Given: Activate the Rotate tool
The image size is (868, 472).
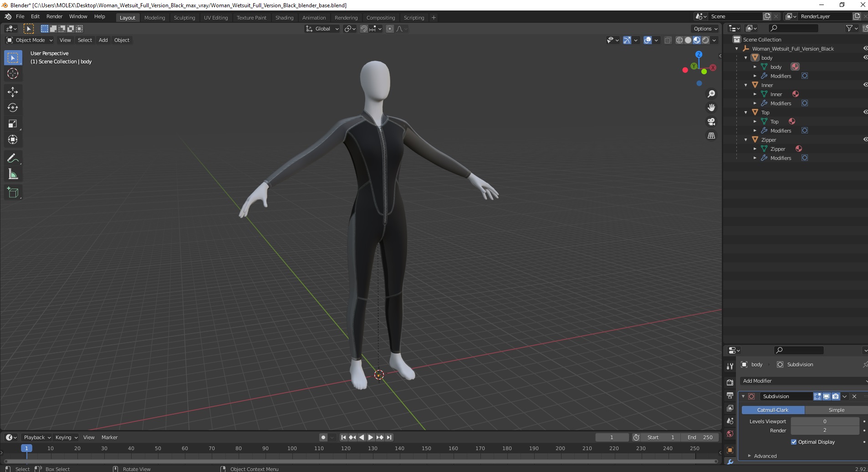Looking at the screenshot, I should pos(13,108).
